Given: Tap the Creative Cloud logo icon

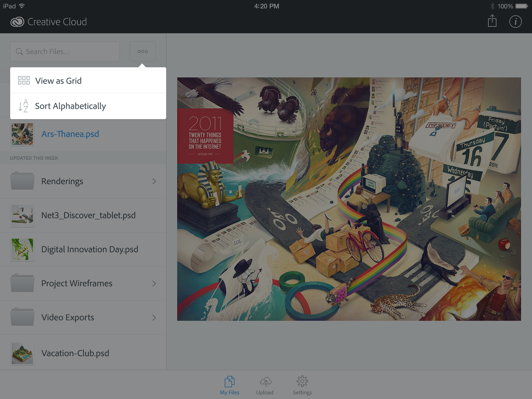Looking at the screenshot, I should click(x=17, y=22).
